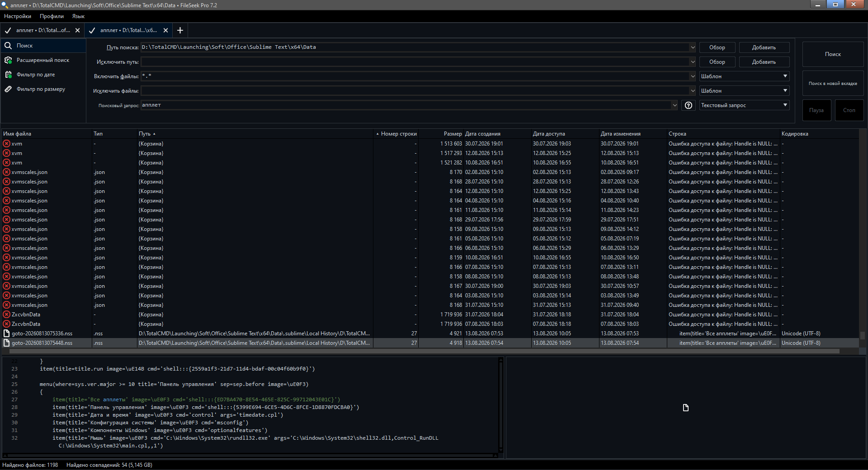Click the magnifier icon beside Поиск in sidebar
Viewport: 868px width, 470px height.
click(x=8, y=46)
